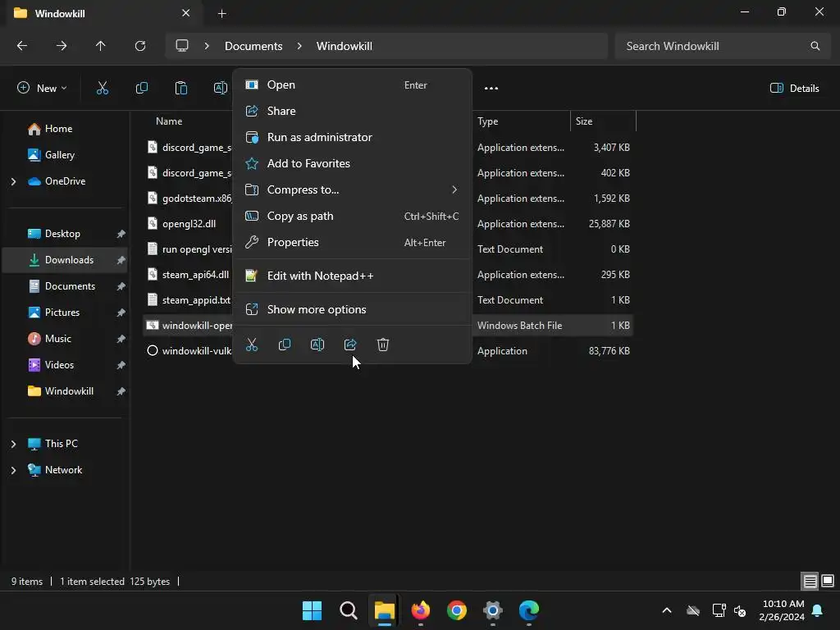Click the Rename icon in the toolbar
Screen dimensions: 840x630
[x=220, y=89]
